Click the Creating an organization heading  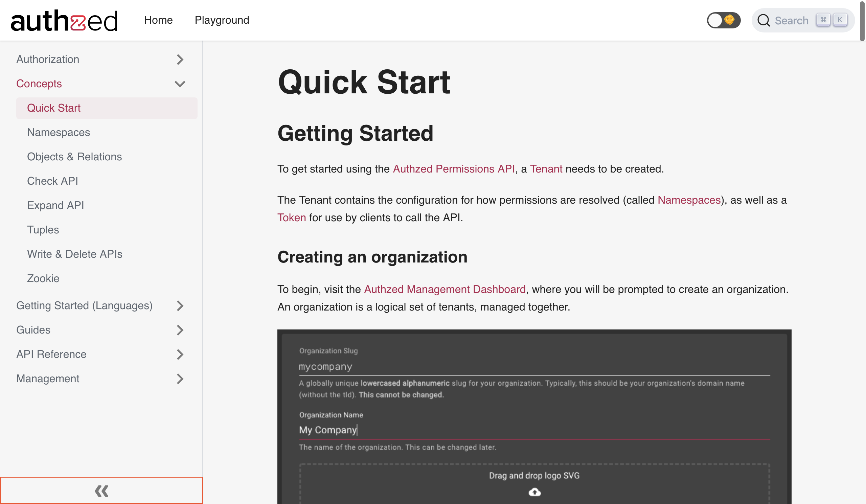click(x=372, y=257)
